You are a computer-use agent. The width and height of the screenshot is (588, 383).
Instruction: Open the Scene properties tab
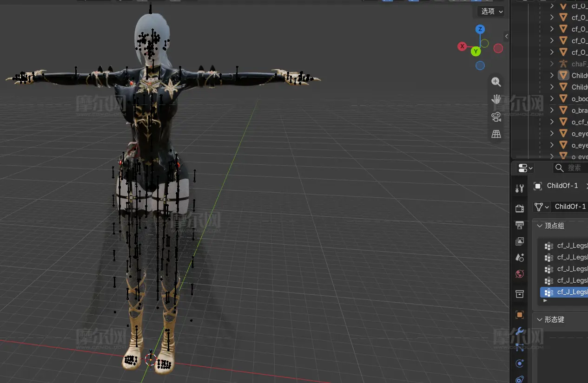click(520, 258)
